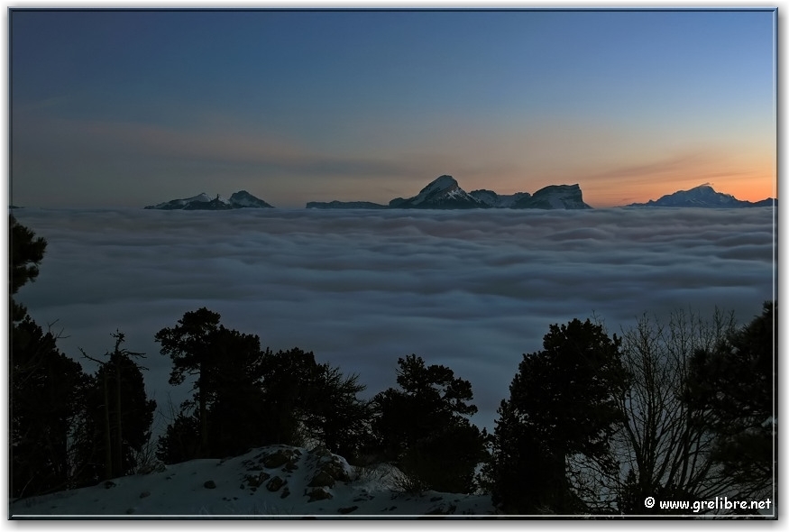789x532 pixels.
Task: Click the copyright symbol in the watermark
Action: [649, 503]
